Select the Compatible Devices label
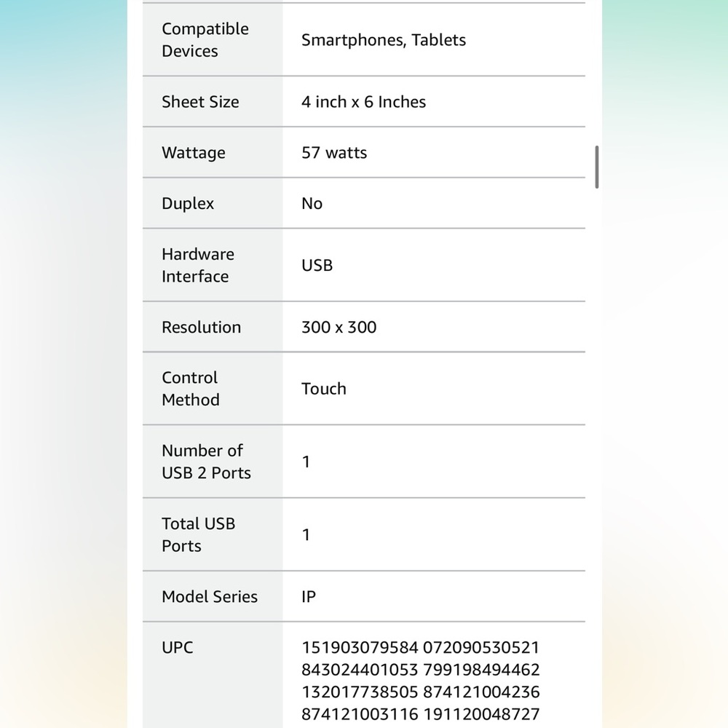Screen dimensions: 728x728 coord(205,40)
